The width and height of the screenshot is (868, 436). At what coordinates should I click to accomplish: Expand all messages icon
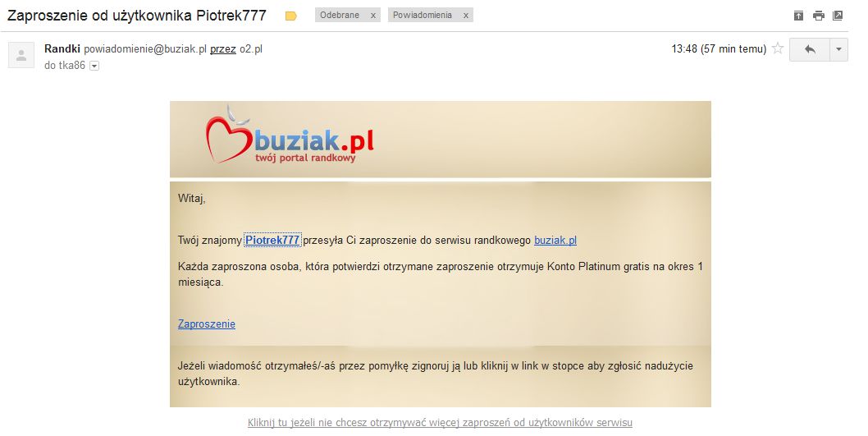point(798,16)
